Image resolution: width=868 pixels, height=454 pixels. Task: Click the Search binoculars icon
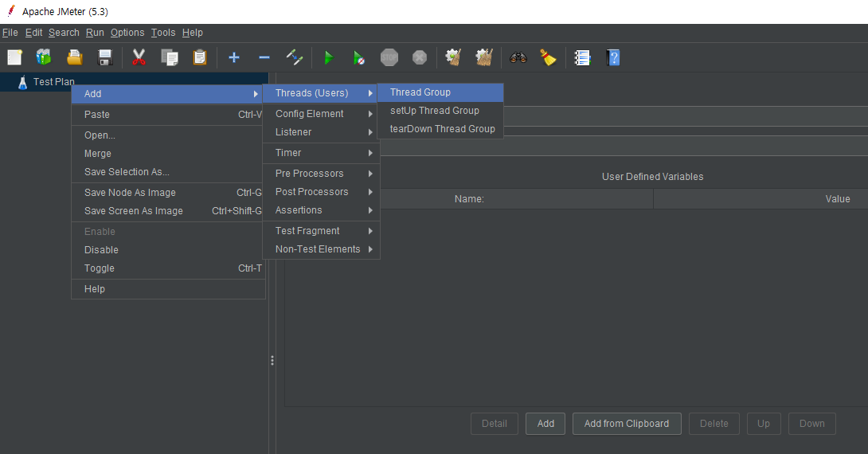tap(518, 57)
